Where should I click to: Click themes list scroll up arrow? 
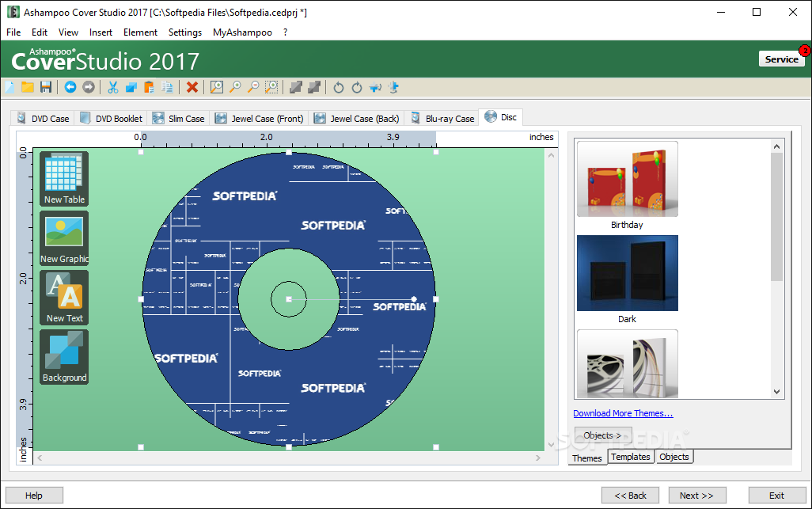(777, 146)
